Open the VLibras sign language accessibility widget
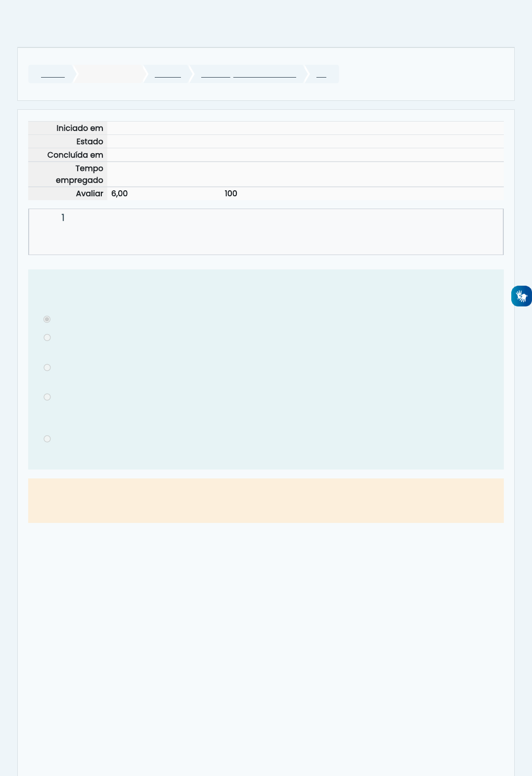 click(521, 296)
